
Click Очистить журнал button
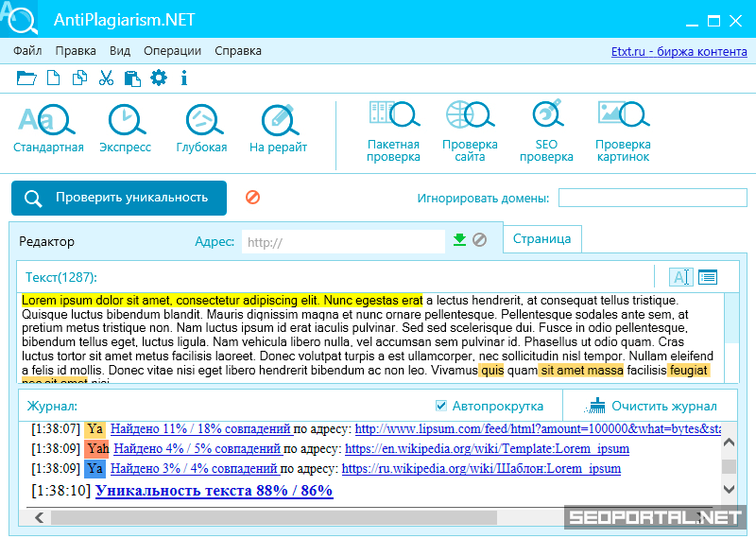pos(652,406)
